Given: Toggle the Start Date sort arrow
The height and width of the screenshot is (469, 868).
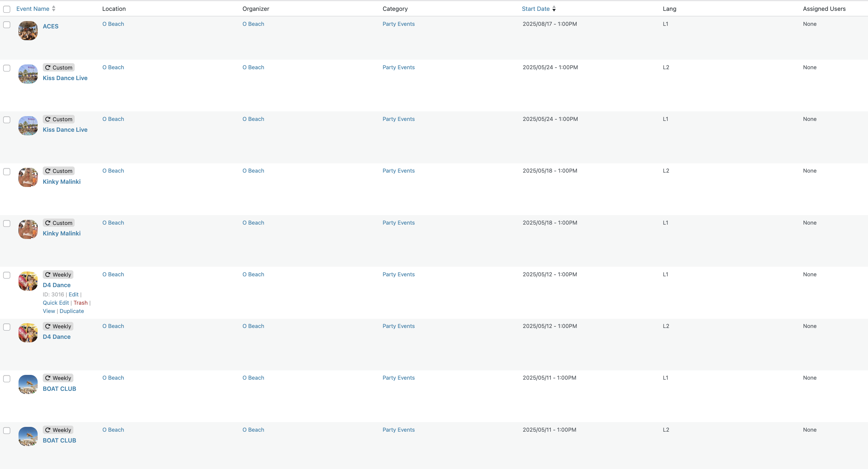Looking at the screenshot, I should [554, 9].
